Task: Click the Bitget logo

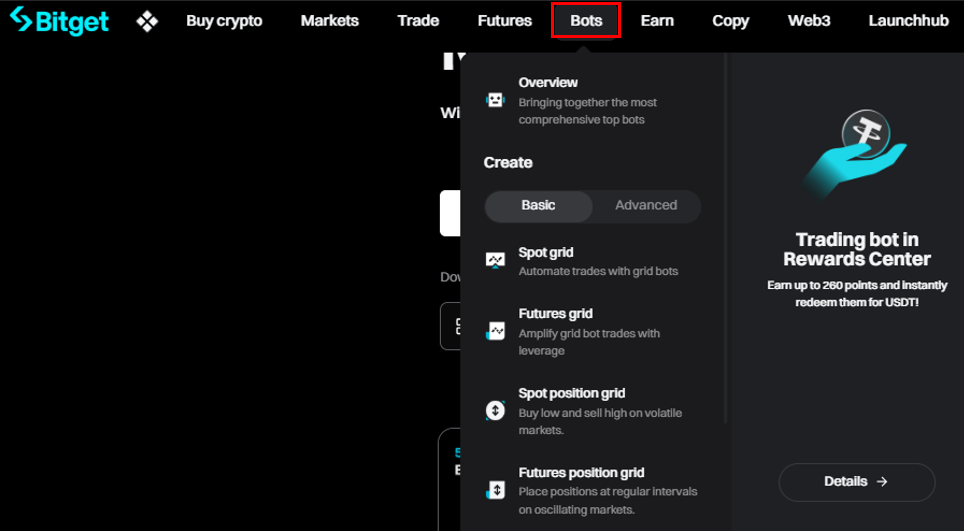Action: pyautogui.click(x=59, y=20)
